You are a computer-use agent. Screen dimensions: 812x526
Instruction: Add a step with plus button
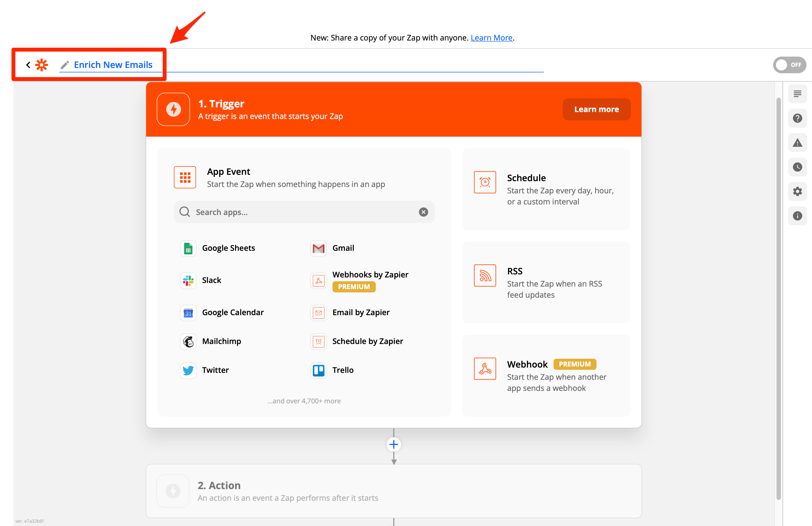tap(393, 444)
